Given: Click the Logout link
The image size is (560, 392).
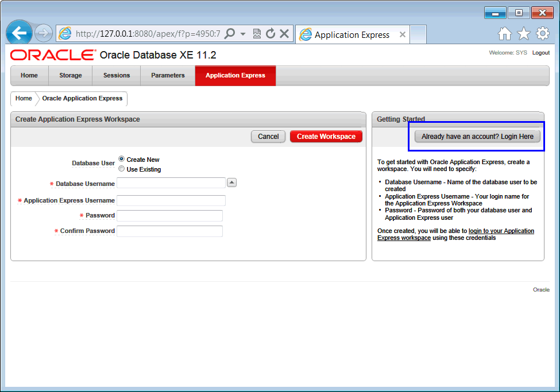Looking at the screenshot, I should (x=540, y=52).
